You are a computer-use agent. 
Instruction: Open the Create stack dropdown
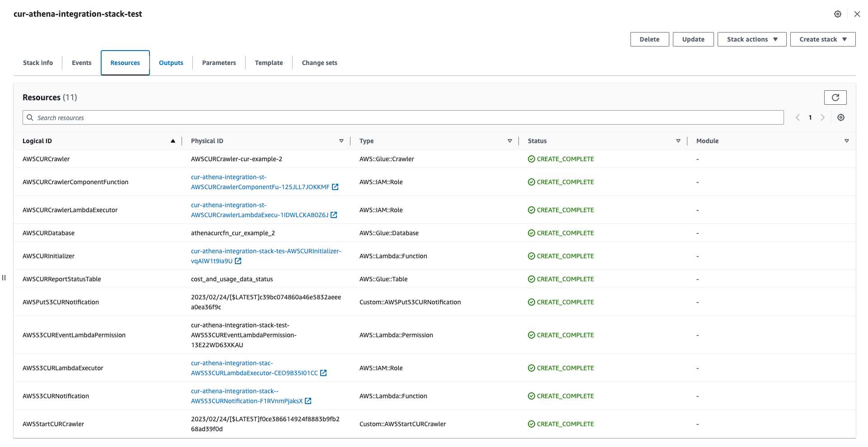coord(822,39)
